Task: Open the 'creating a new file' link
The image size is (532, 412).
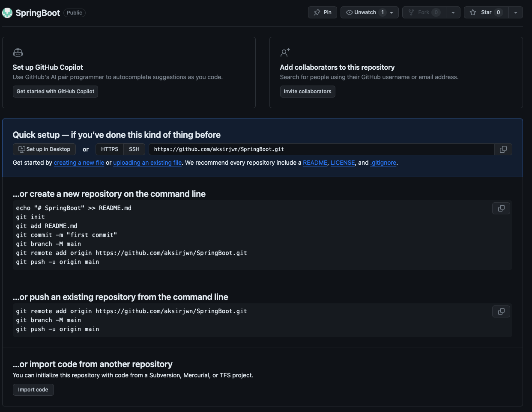Action: click(x=79, y=163)
